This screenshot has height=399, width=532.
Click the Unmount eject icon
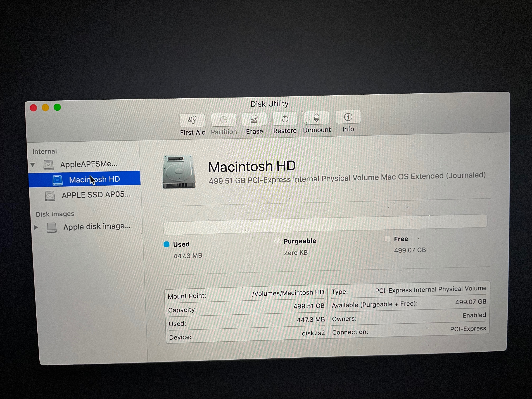click(317, 118)
